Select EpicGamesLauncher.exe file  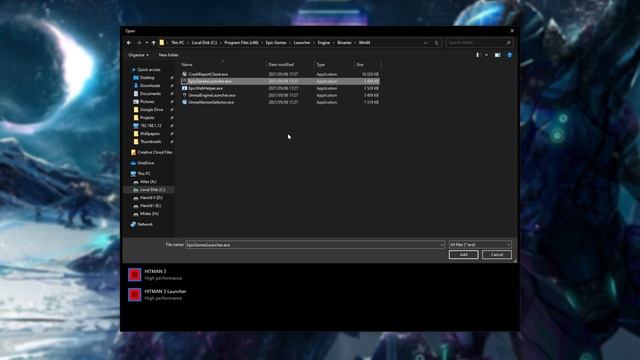tap(280, 81)
